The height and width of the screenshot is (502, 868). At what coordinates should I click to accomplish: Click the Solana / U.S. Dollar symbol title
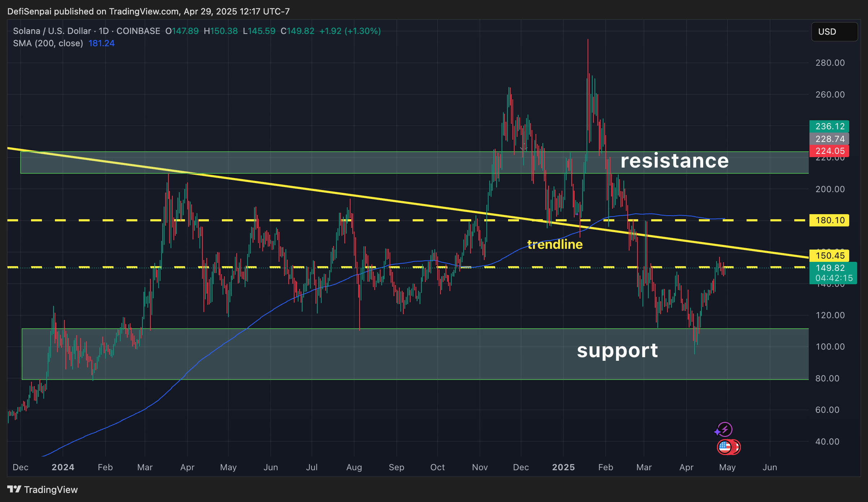click(x=52, y=31)
